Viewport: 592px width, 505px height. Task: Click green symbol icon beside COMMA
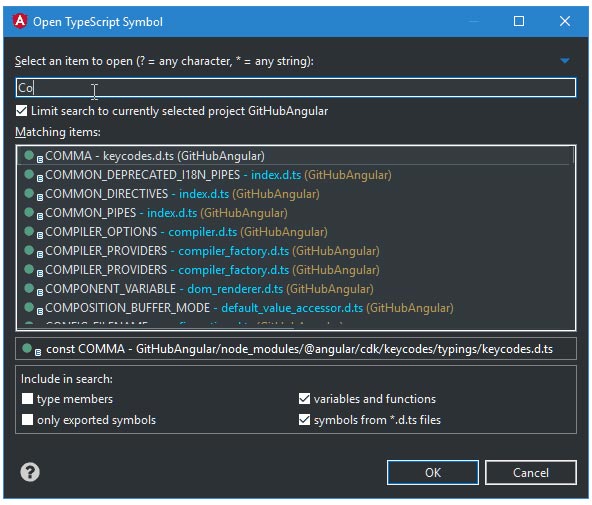pyautogui.click(x=29, y=155)
